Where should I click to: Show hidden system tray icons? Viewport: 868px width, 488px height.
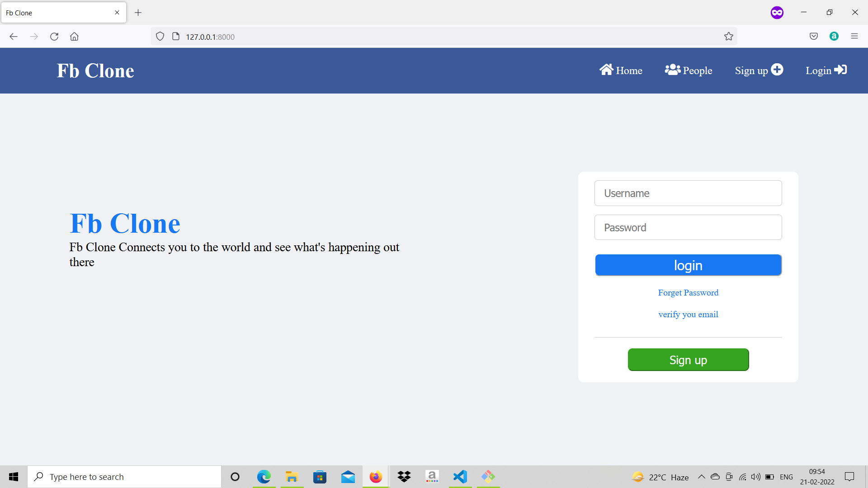(x=702, y=477)
